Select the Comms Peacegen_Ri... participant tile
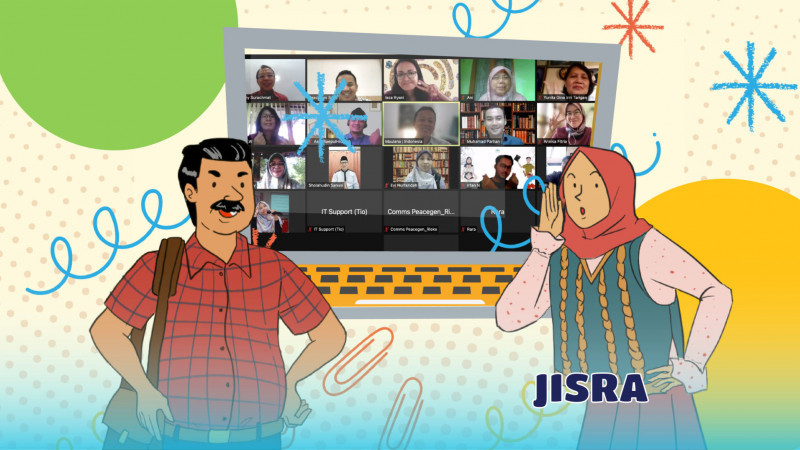800x450 pixels. pyautogui.click(x=420, y=212)
